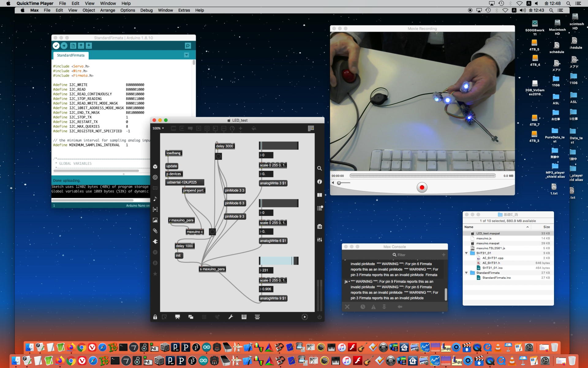Open the Arduino Serial Monitor
Viewport: 588px width, 368px height.
tap(188, 46)
